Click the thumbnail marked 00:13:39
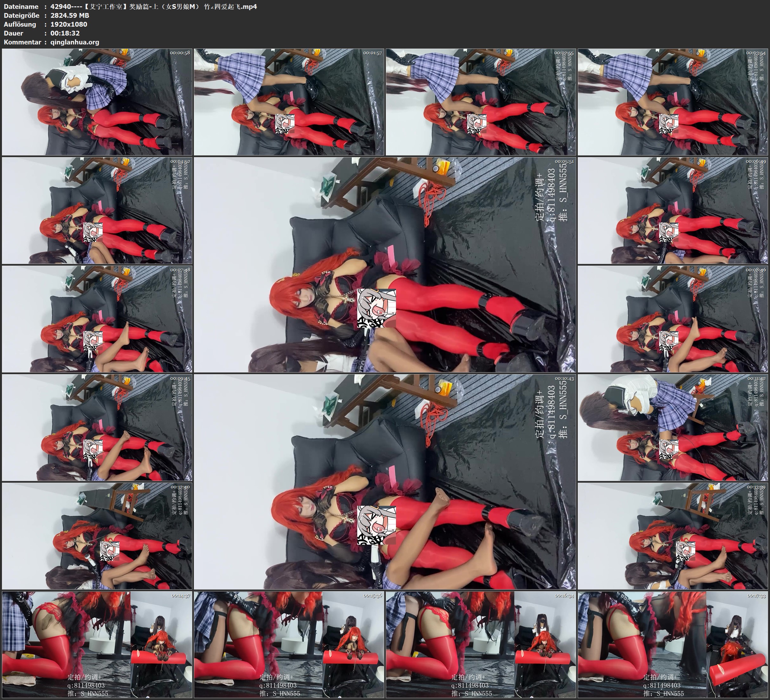 pos(673,536)
